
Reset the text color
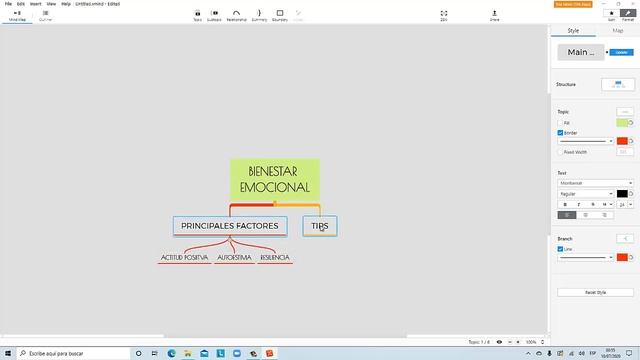(x=631, y=194)
